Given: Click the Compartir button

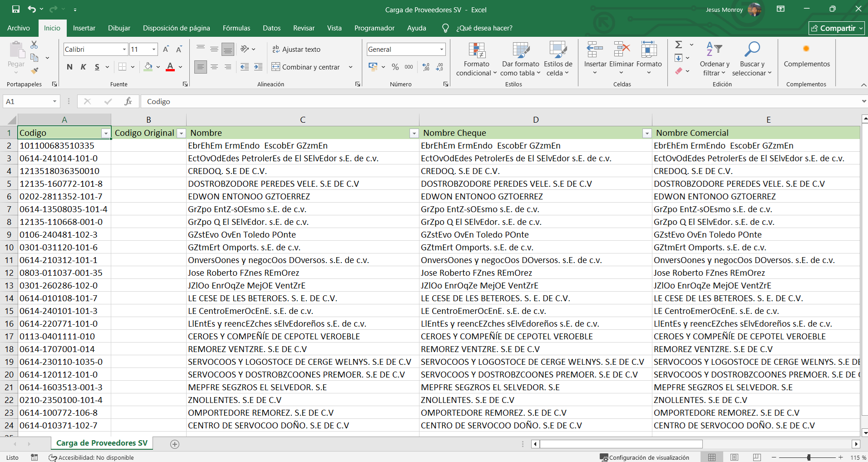Looking at the screenshot, I should [x=837, y=28].
